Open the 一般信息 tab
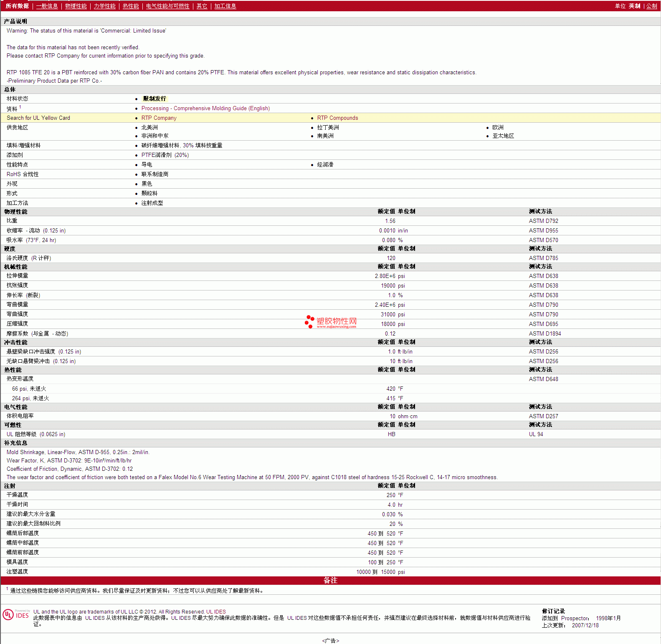The width and height of the screenshot is (661, 644). pos(47,6)
